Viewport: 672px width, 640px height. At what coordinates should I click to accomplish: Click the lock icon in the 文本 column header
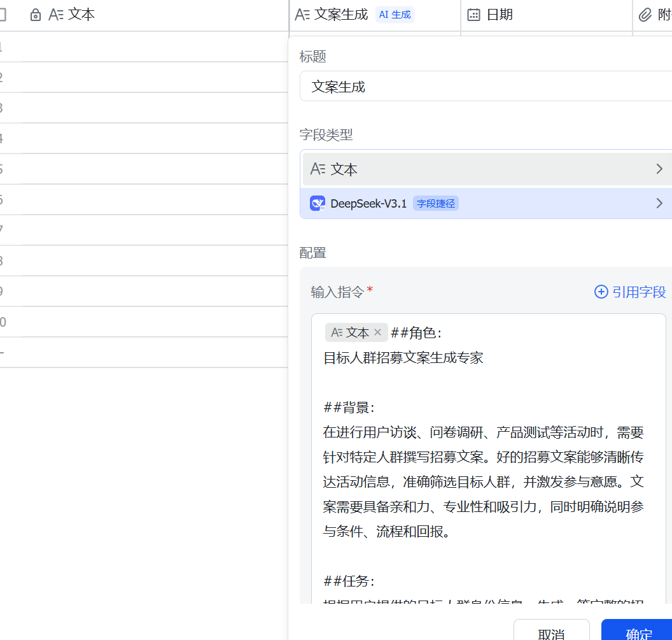coord(36,15)
